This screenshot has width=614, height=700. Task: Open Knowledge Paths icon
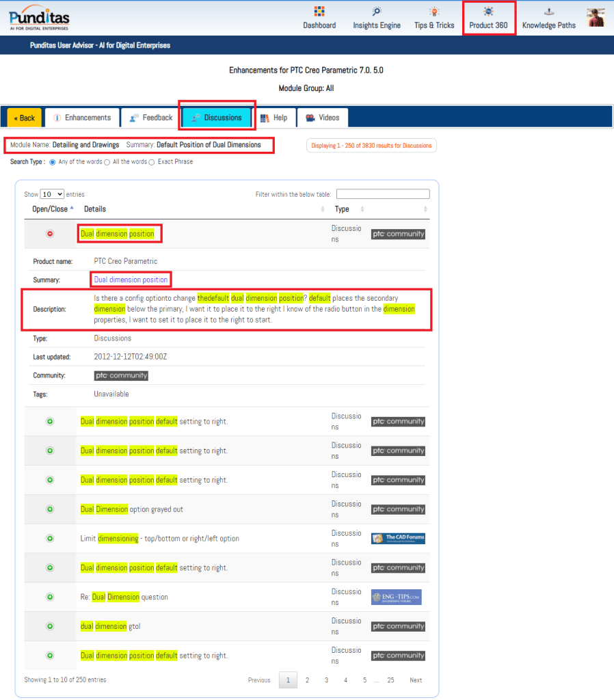[548, 12]
